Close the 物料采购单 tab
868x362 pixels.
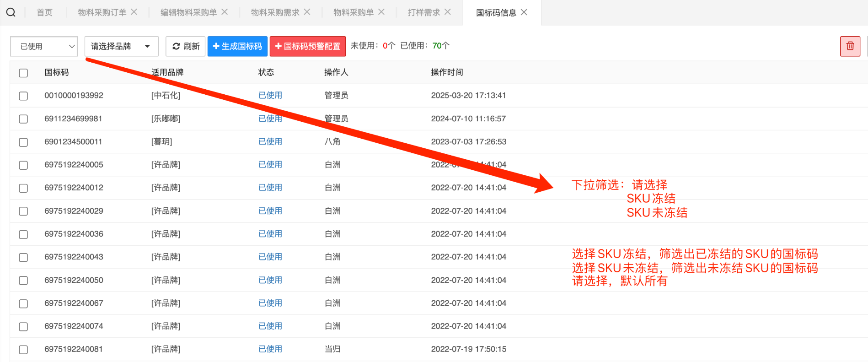(381, 12)
